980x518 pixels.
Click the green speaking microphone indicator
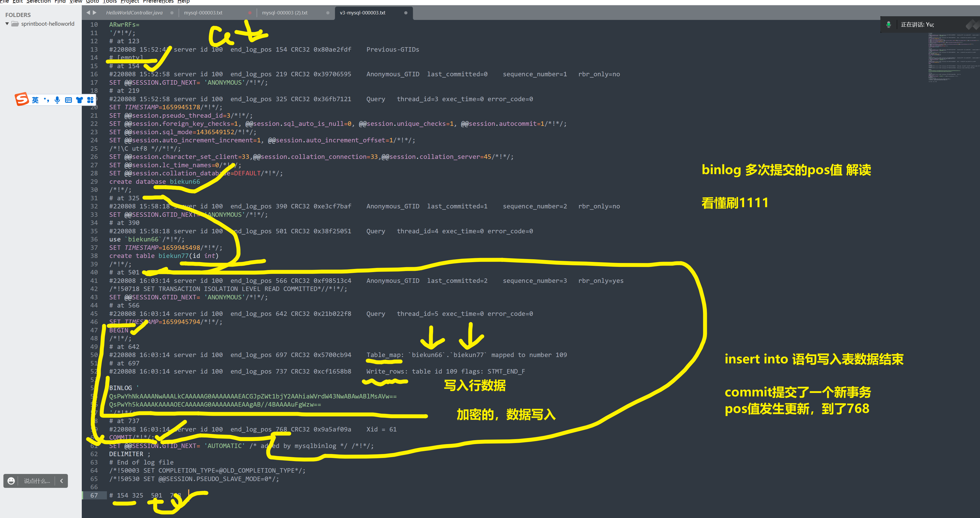888,24
